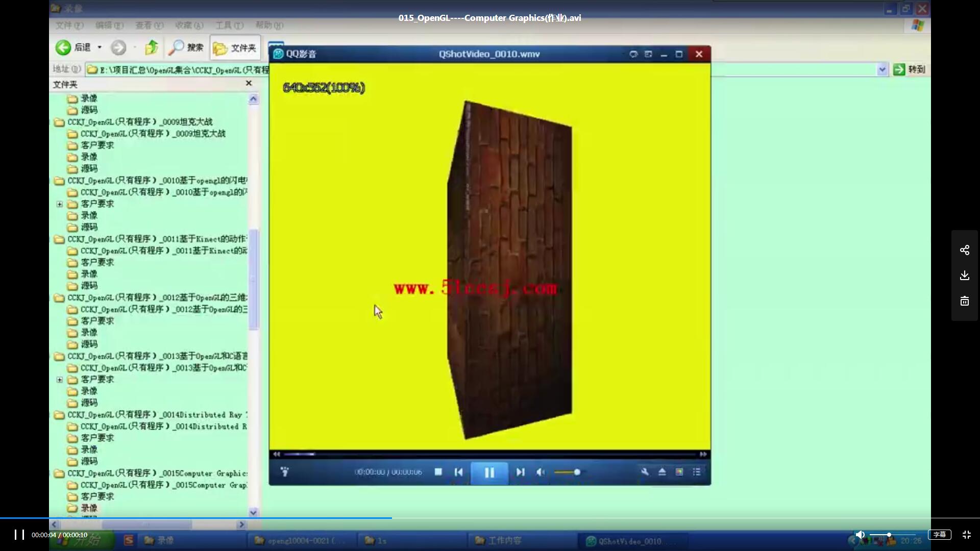This screenshot has width=980, height=551.
Task: Adjust outer player volume slider
Action: click(892, 535)
